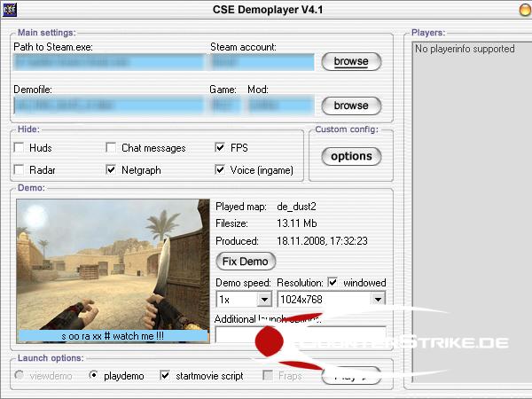Expand the Resolution 1024x768 dropdown

pyautogui.click(x=378, y=301)
